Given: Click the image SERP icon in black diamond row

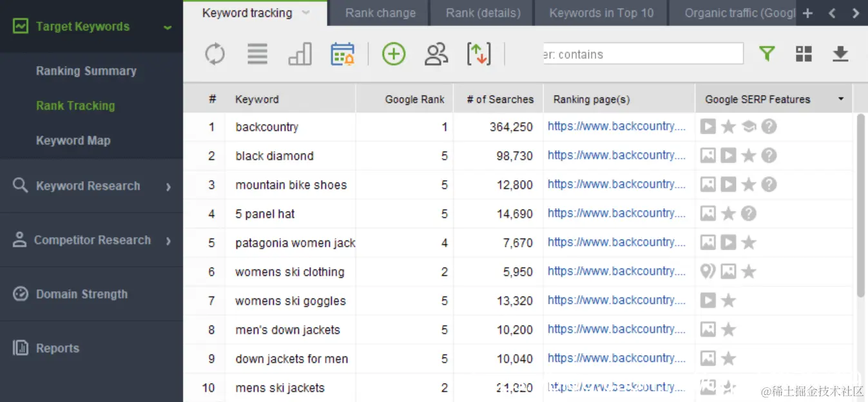Looking at the screenshot, I should point(708,155).
